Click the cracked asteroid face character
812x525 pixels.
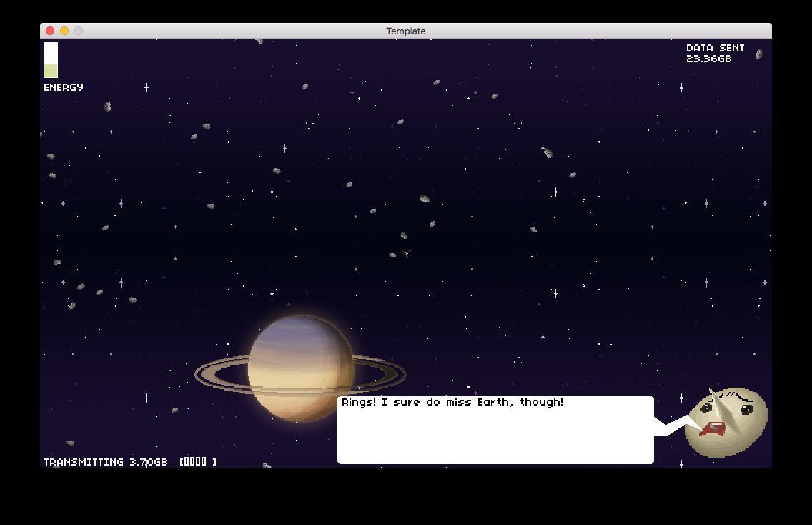point(726,422)
